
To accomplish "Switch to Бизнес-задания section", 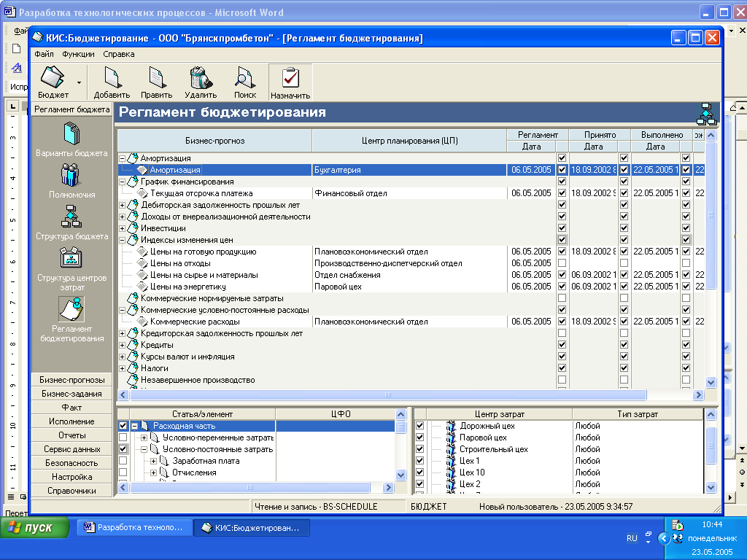I will click(71, 394).
